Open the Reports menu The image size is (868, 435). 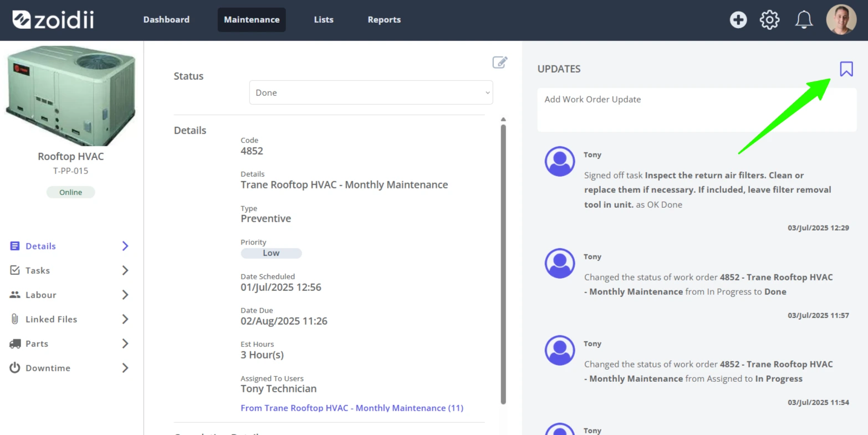(x=384, y=20)
